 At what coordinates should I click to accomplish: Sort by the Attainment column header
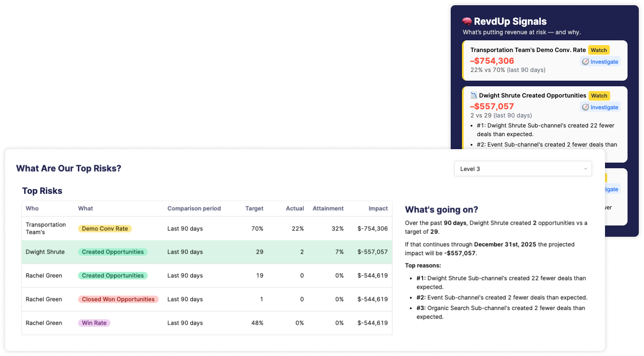tap(328, 209)
